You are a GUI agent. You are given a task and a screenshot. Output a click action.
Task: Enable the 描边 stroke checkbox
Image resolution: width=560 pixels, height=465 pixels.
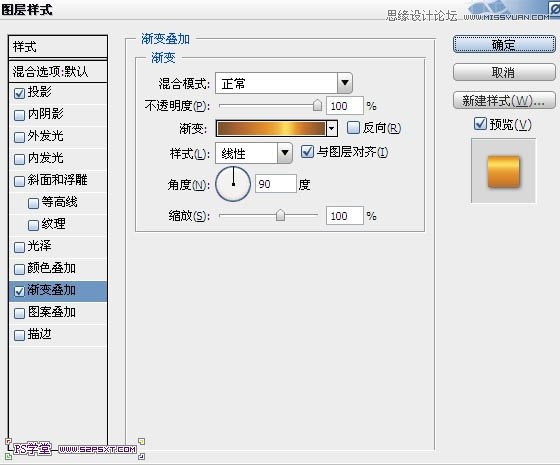pos(19,335)
